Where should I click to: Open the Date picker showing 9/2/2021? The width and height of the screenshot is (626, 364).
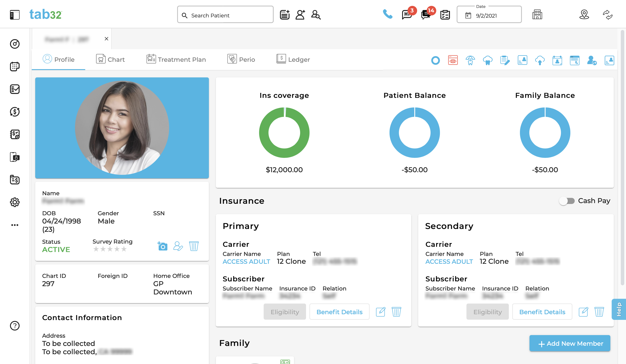[489, 15]
